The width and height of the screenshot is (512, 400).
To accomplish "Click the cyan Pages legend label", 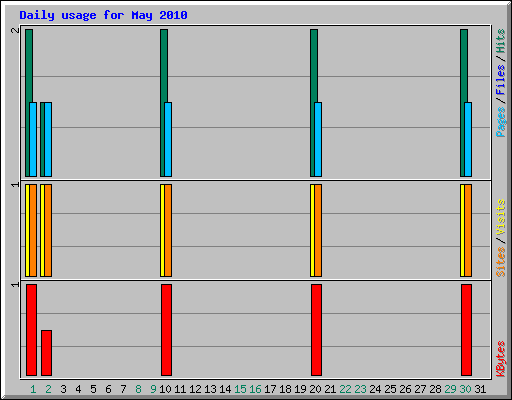I will [x=501, y=122].
